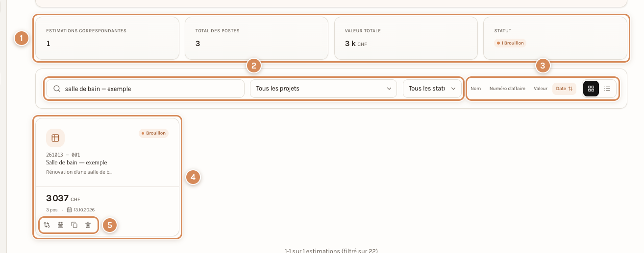The image size is (644, 253).
Task: Switch to list view
Action: [x=607, y=89]
